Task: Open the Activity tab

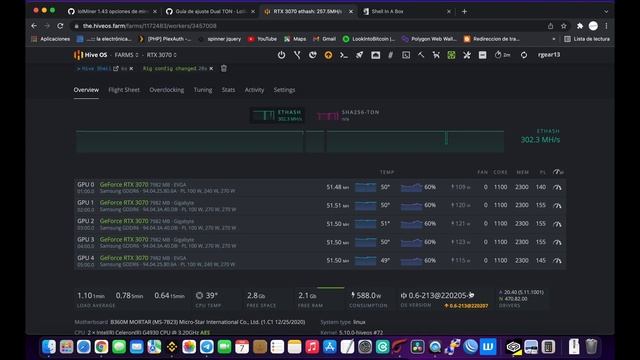Action: [x=254, y=90]
